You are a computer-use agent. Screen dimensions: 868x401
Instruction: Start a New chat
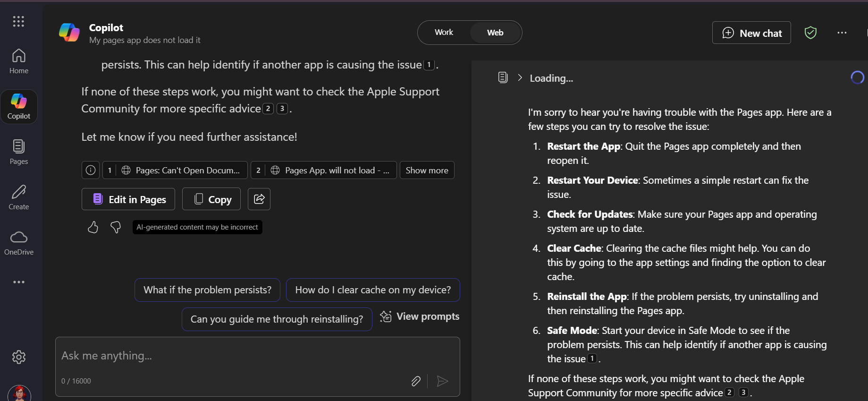[x=751, y=33]
